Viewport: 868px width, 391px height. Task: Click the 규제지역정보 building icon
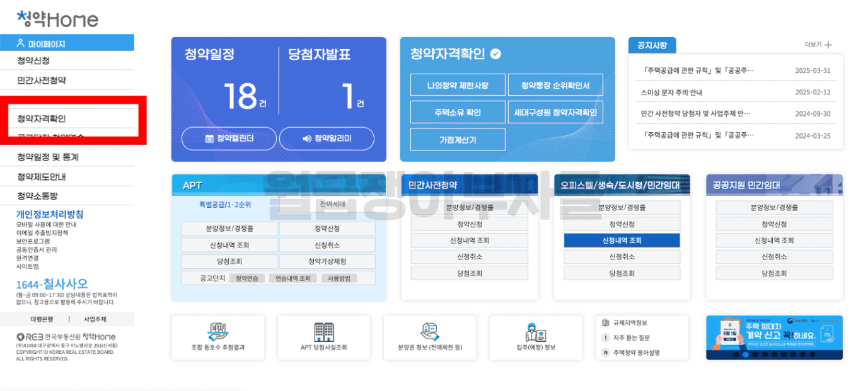click(605, 322)
